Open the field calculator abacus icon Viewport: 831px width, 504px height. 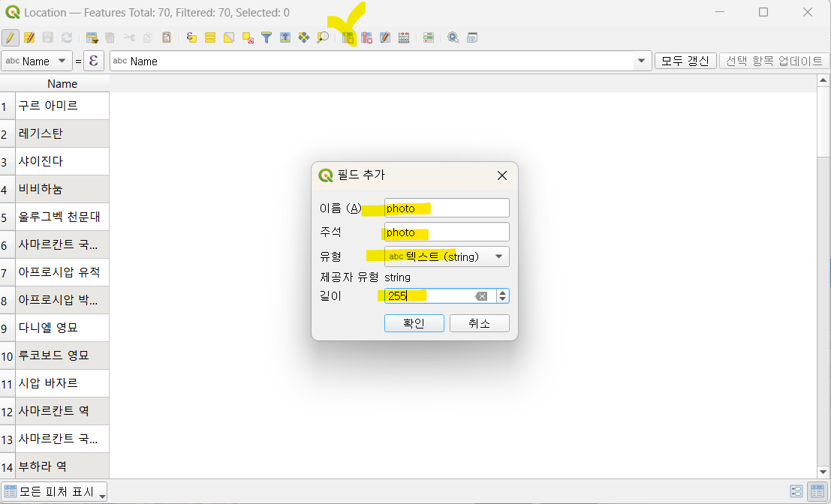(404, 37)
